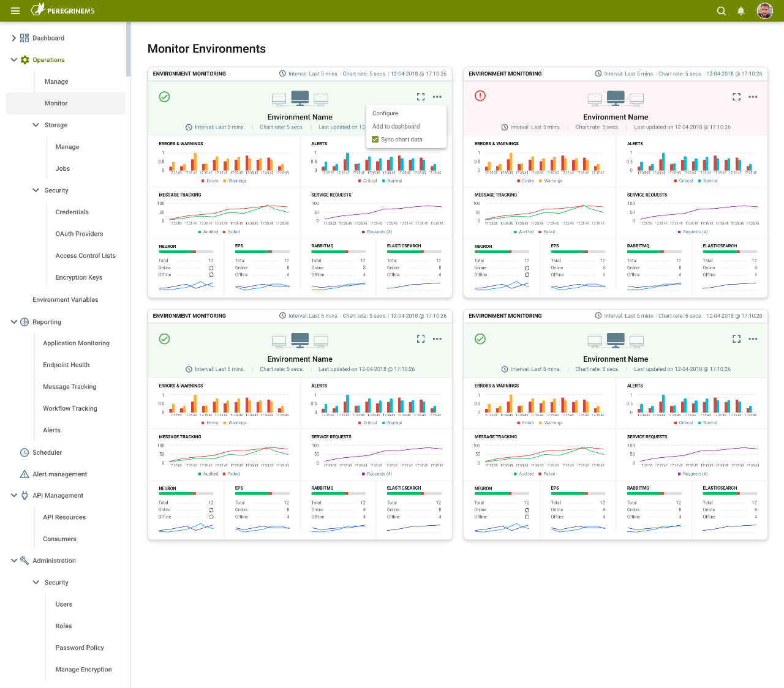Click the Monitor Environments page heading
This screenshot has height=688, width=784.
pyautogui.click(x=206, y=49)
